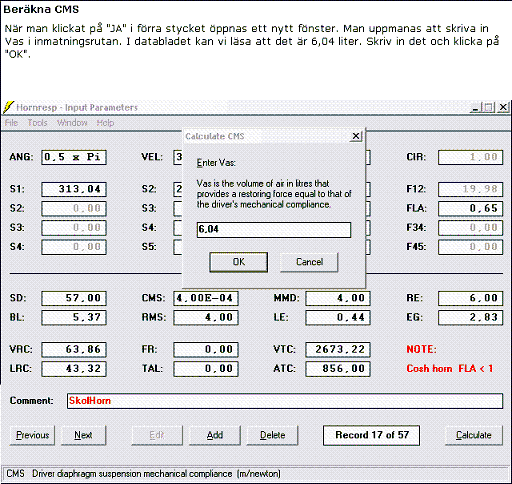Click the FR field with 0,00

point(206,349)
